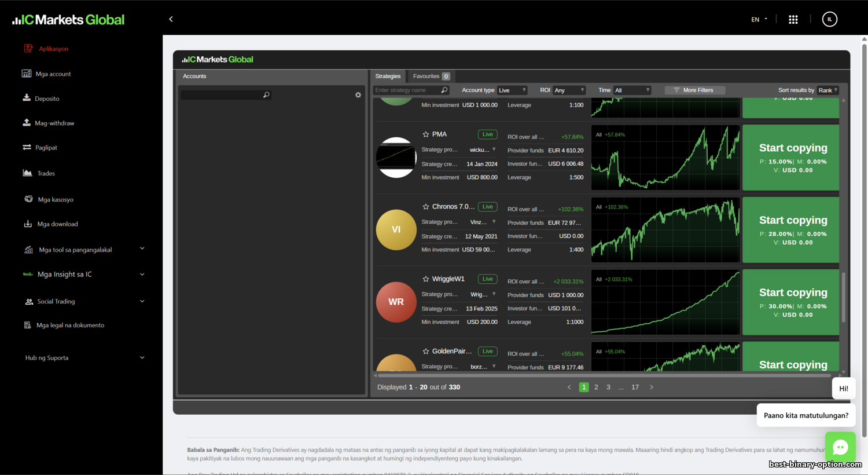This screenshot has width=868, height=475.
Task: Open the Sort results by Rank dropdown
Action: click(x=827, y=90)
